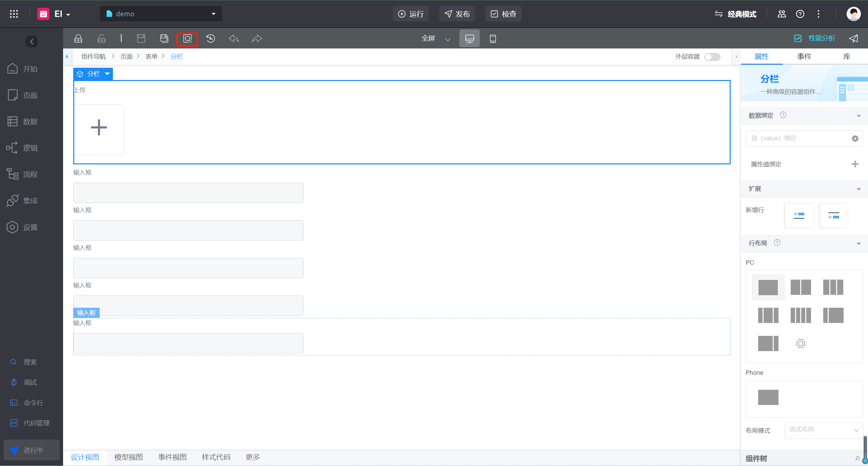This screenshot has width=868, height=466.
Task: Select the three-column PC layout
Action: pos(833,287)
